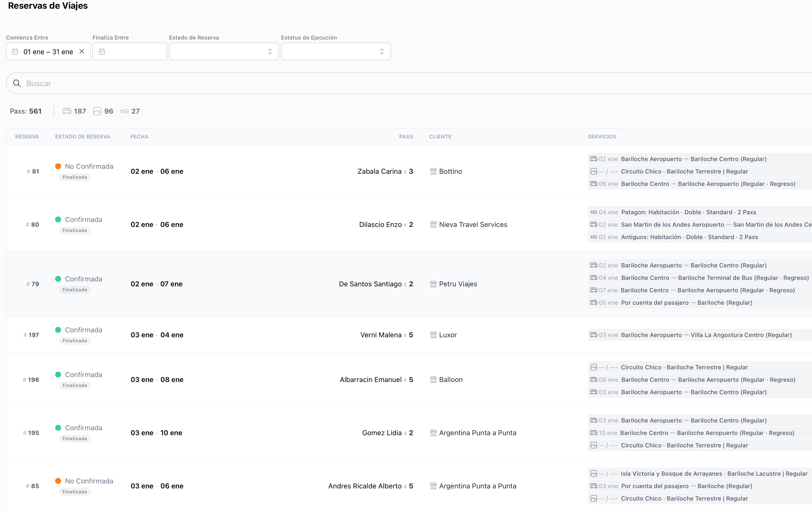Clear the 01 ene – 31 ene date filter
Image resolution: width=812 pixels, height=511 pixels.
point(82,51)
